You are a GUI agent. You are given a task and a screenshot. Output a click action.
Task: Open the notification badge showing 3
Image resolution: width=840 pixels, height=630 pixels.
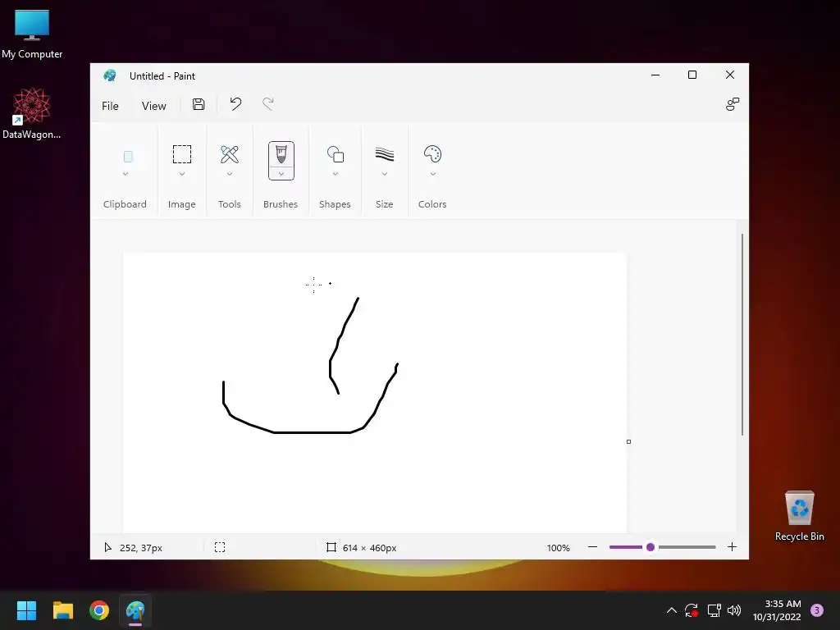817,610
